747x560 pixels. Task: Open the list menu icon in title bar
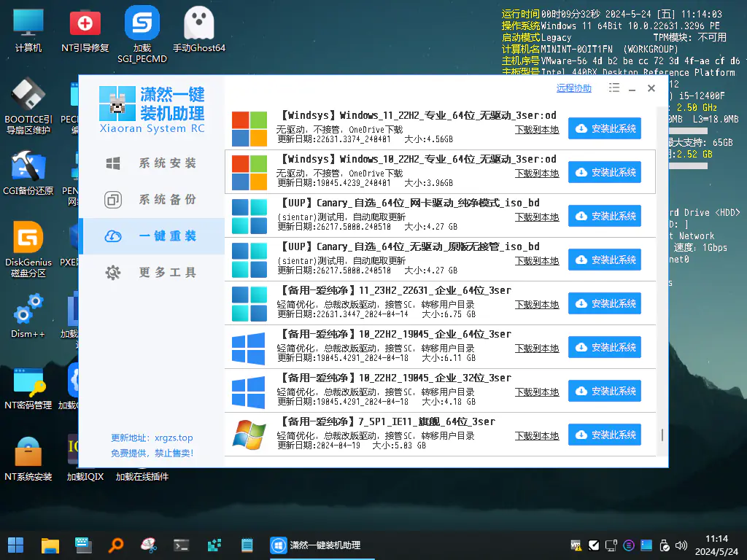[614, 88]
